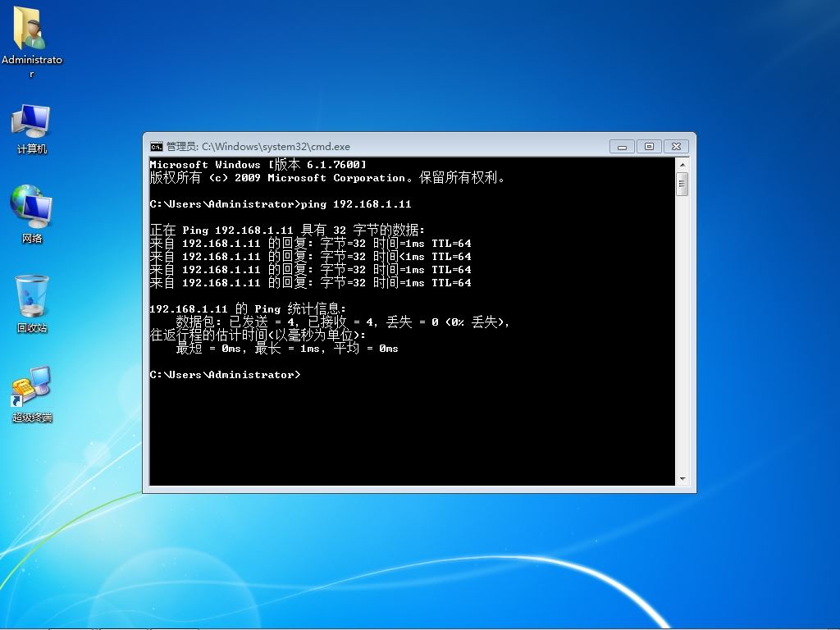Minimize the cmd.exe window
Viewport: 840px width, 630px height.
(x=622, y=147)
